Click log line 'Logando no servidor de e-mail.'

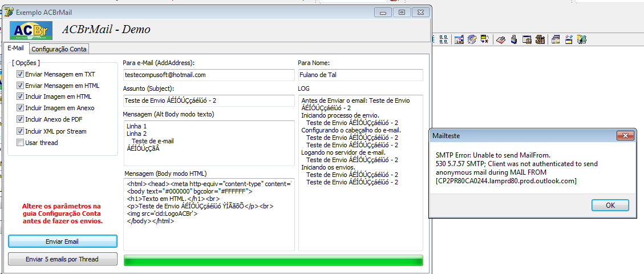pos(343,152)
